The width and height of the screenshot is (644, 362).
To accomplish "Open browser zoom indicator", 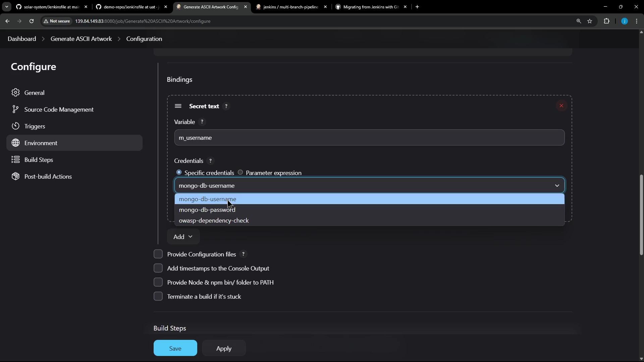I will pyautogui.click(x=579, y=21).
